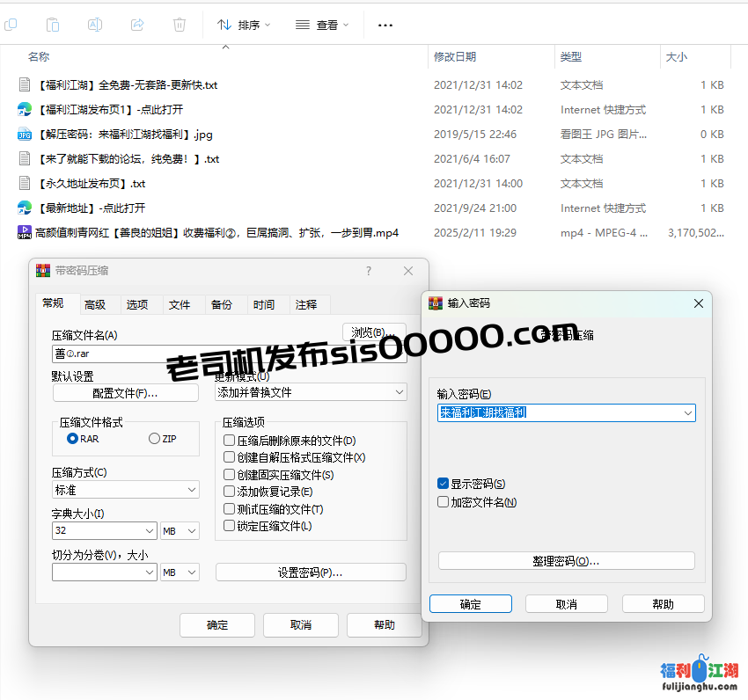Click the Rename icon in the toolbar
This screenshot has width=748, height=700.
coord(95,25)
